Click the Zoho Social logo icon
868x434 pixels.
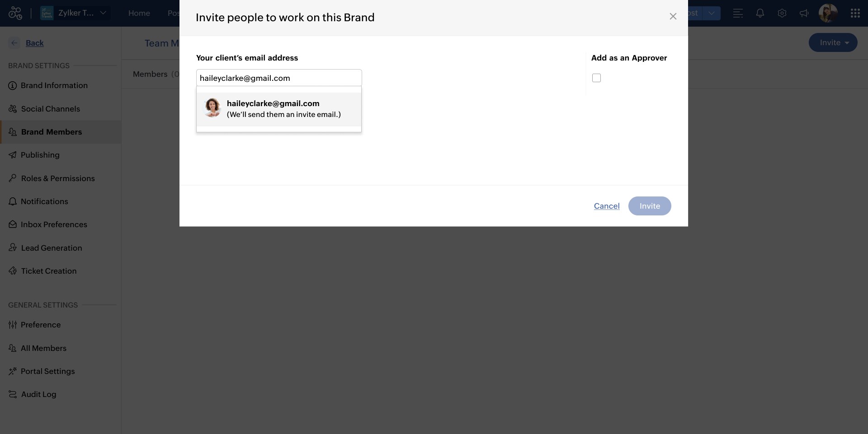tap(15, 13)
